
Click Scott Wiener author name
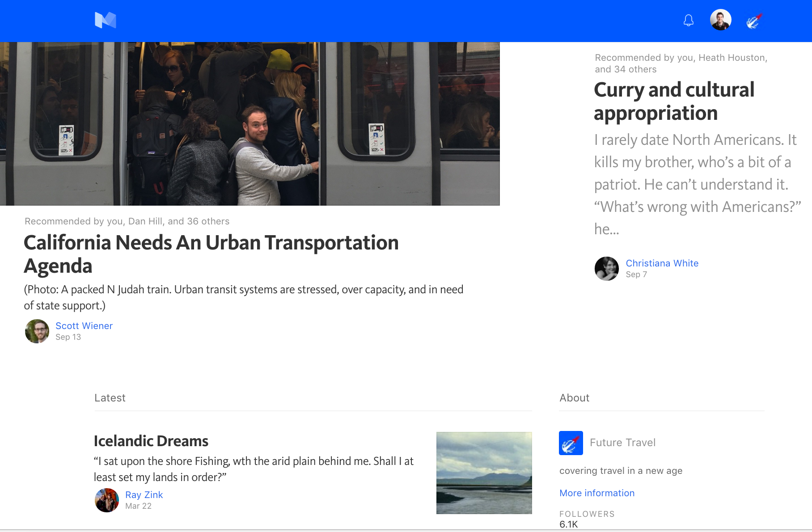84,326
